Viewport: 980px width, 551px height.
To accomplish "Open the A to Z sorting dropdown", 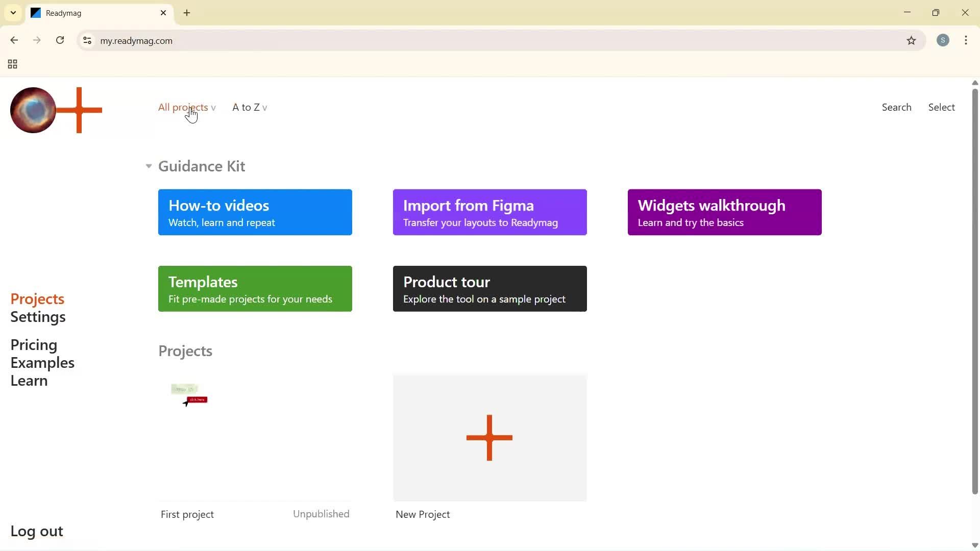I will click(x=249, y=107).
